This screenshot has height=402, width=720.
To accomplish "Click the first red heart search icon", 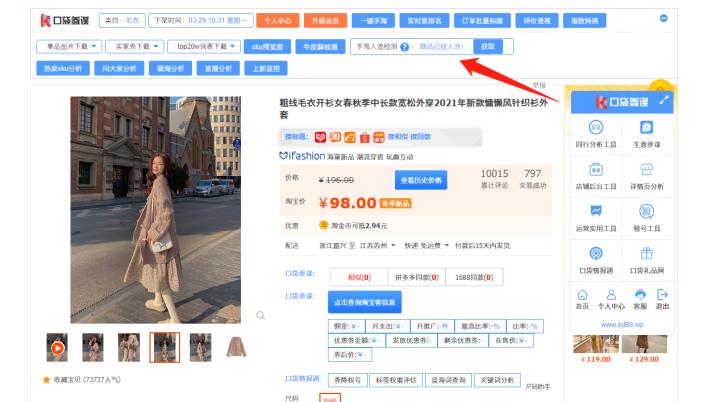I will [320, 137].
